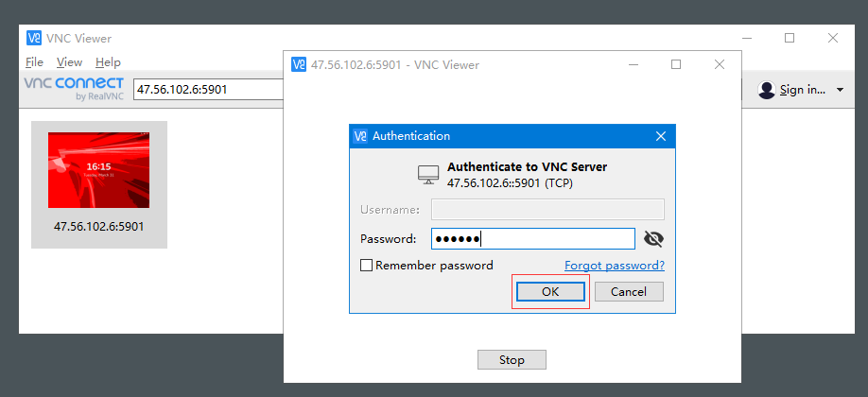Close the Authentication dialog

[661, 136]
